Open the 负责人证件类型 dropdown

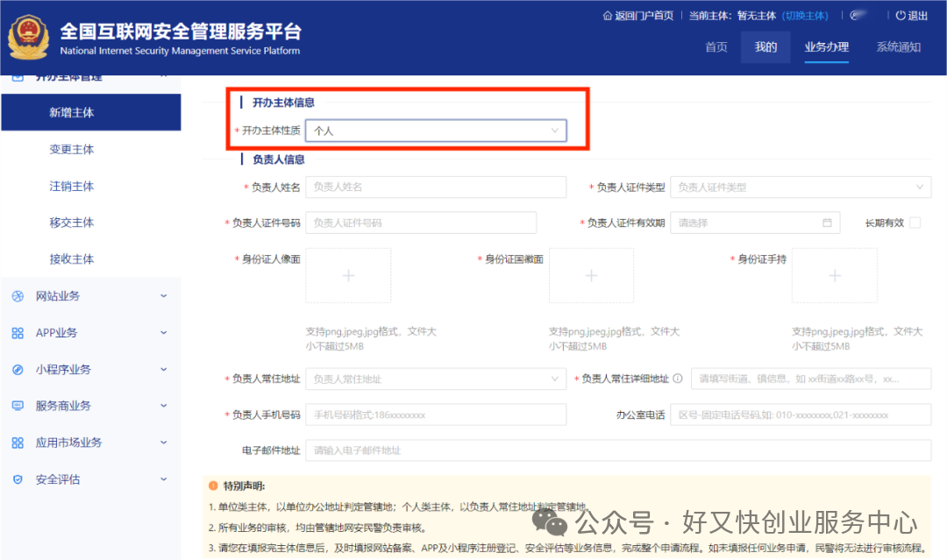(x=801, y=187)
